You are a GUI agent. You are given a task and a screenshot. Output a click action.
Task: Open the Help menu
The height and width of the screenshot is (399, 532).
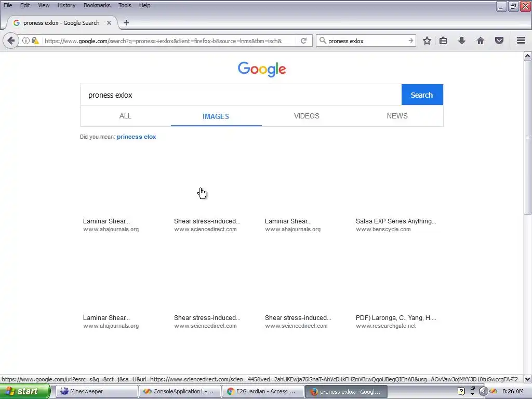(x=144, y=5)
